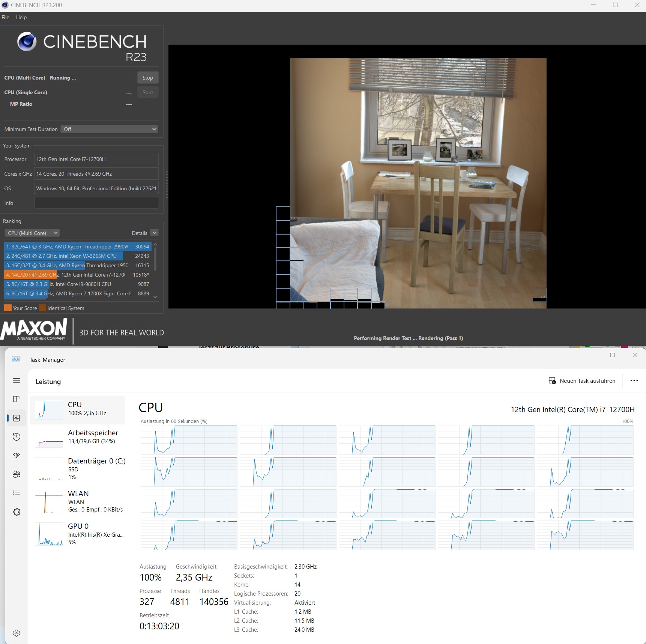The image size is (646, 644).
Task: Click the OS field in Your System
Action: (x=96, y=188)
